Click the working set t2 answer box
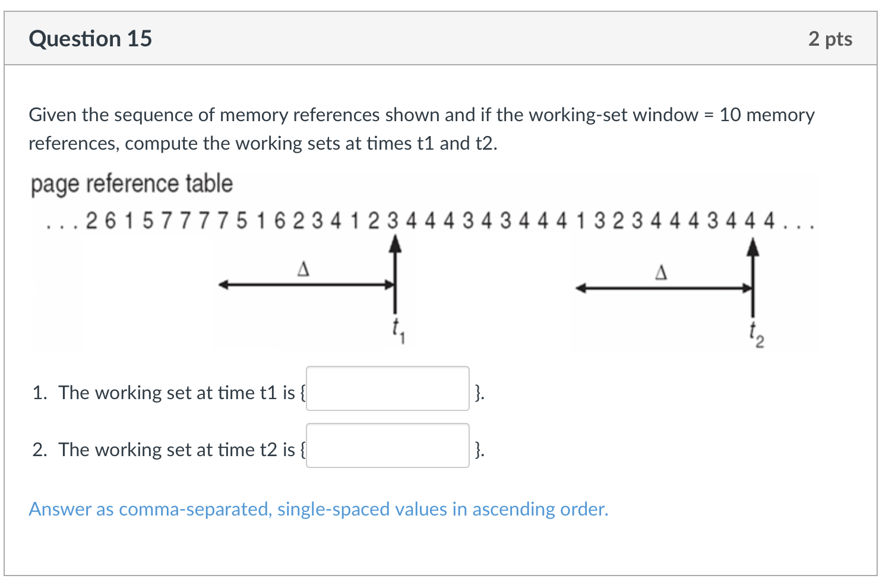This screenshot has height=588, width=892. pyautogui.click(x=387, y=446)
